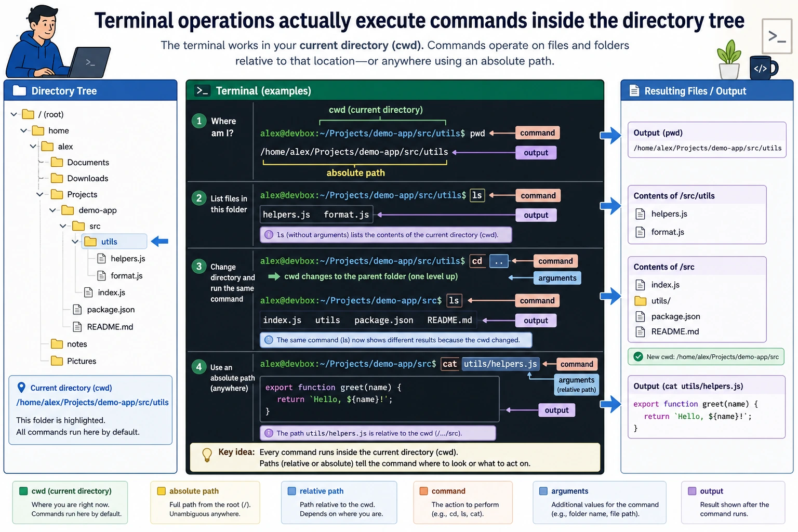Image resolution: width=798 pixels, height=532 pixels.
Task: Click the arguments (relative path) tag
Action: (x=576, y=384)
